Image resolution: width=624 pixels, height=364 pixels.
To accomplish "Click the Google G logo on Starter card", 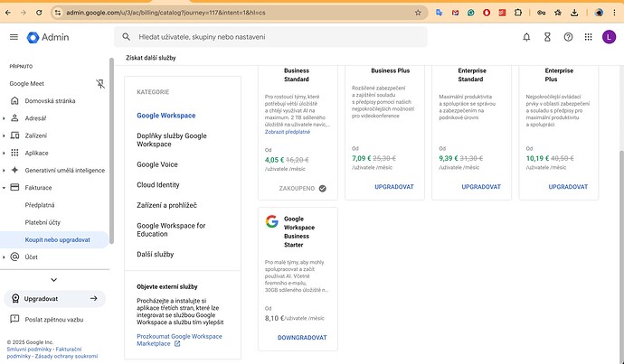I will [272, 221].
